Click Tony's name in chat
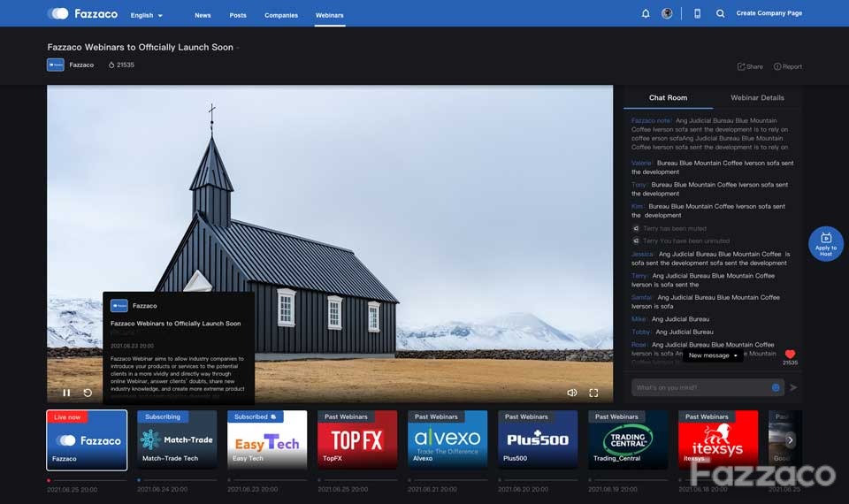This screenshot has width=849, height=504. [639, 185]
